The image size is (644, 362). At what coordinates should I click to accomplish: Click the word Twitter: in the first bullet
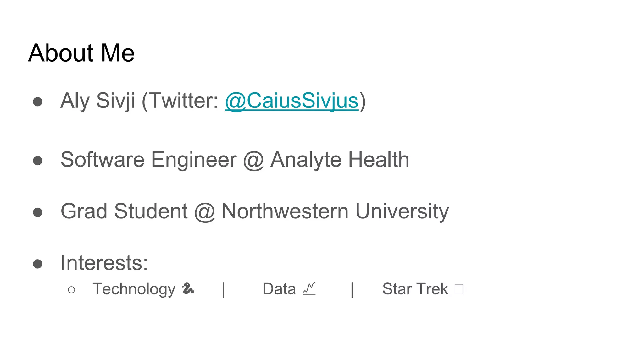pyautogui.click(x=183, y=101)
